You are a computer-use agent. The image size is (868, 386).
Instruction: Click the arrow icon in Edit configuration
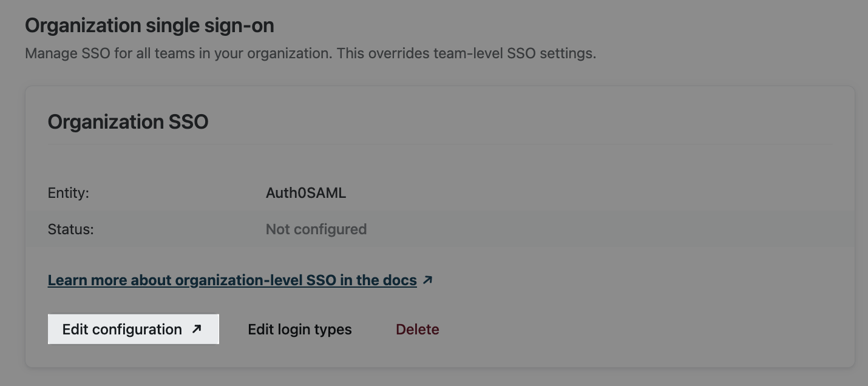coord(196,329)
